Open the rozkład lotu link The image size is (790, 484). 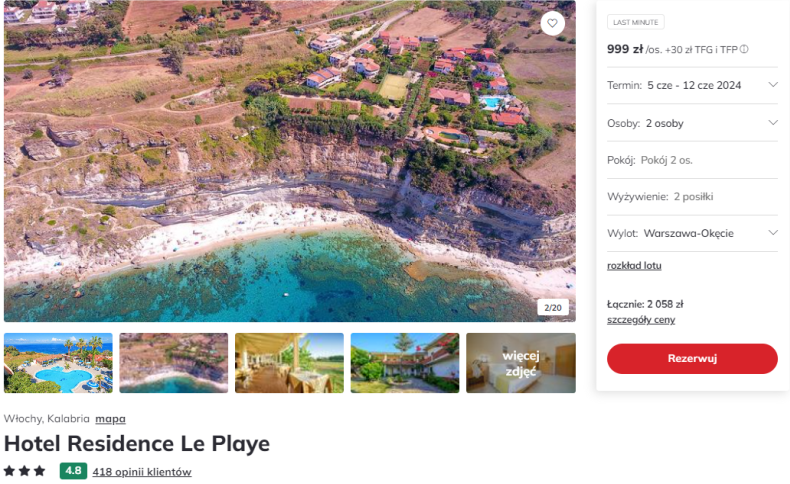pyautogui.click(x=634, y=265)
